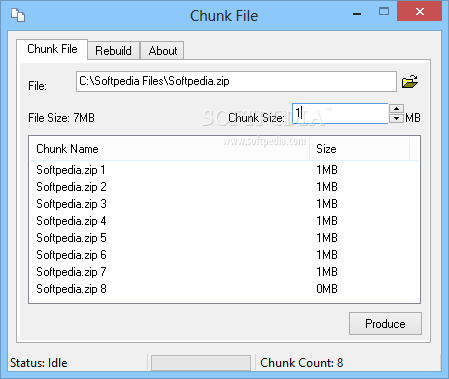Viewport: 449px width, 379px height.
Task: Select Softpedia.zip 1 in the list
Action: pyautogui.click(x=224, y=170)
